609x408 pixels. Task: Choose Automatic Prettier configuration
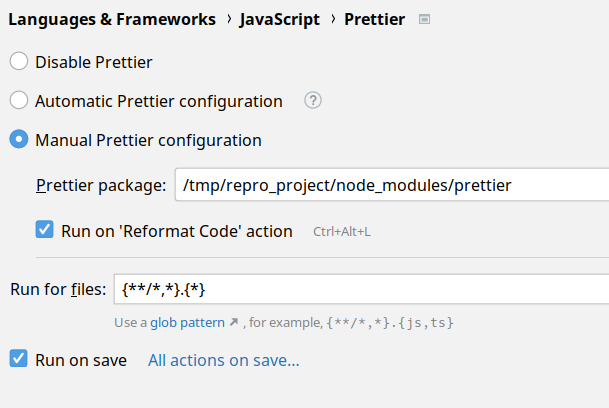tap(19, 101)
